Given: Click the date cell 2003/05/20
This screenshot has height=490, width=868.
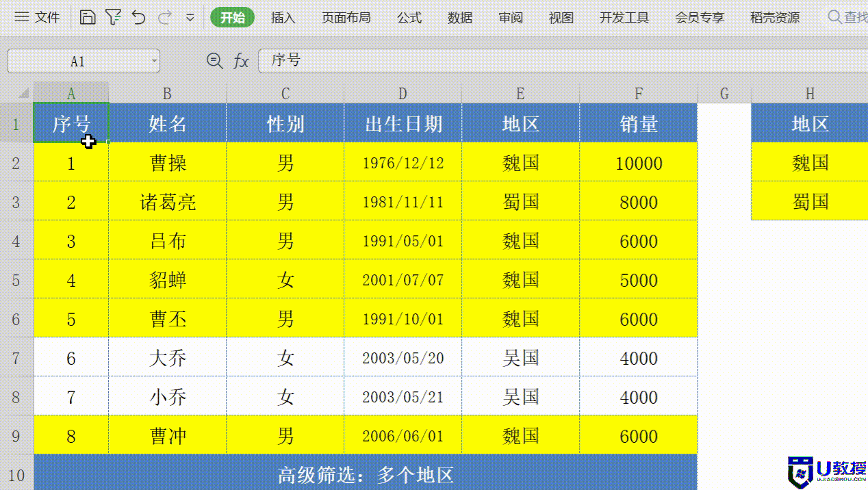Looking at the screenshot, I should [x=403, y=357].
